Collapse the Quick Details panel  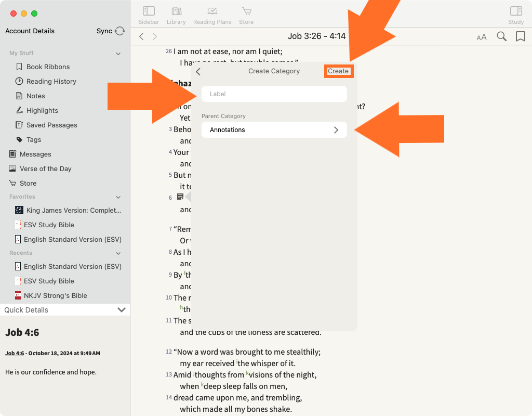point(122,310)
